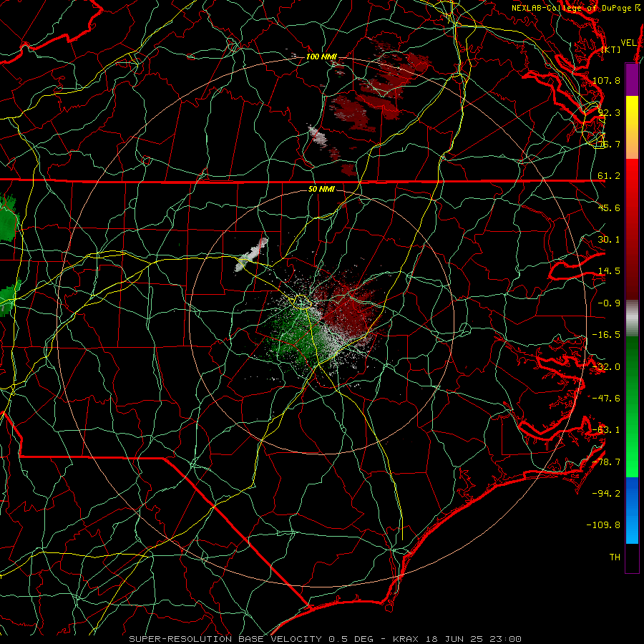Pick the gray near-zero segment of the color bar
The image size is (644, 644).
[x=632, y=318]
